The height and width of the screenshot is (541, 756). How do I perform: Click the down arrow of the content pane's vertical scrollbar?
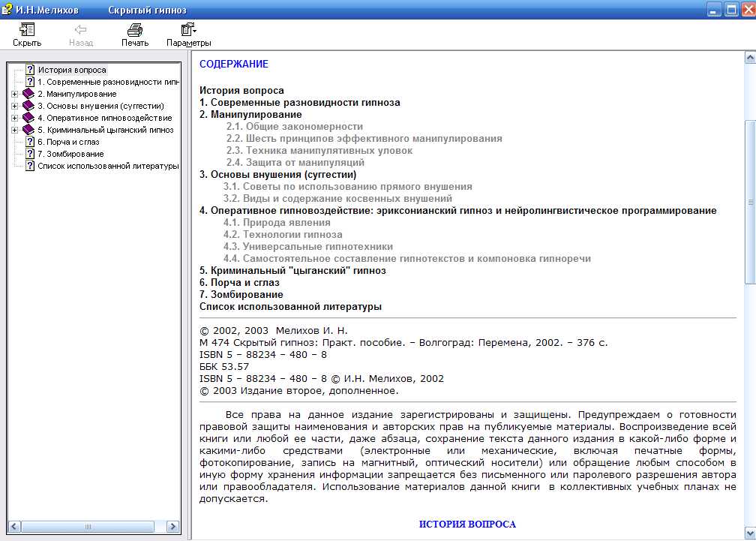click(x=750, y=533)
